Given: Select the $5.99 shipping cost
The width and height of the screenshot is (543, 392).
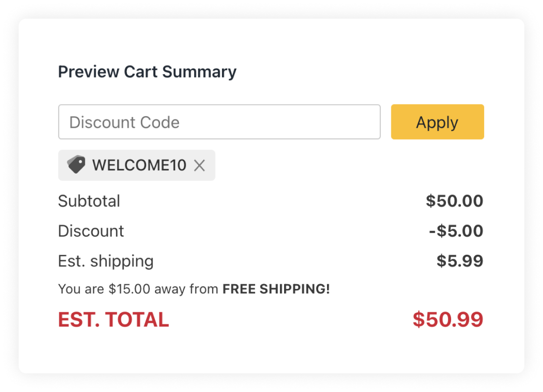Looking at the screenshot, I should (459, 261).
